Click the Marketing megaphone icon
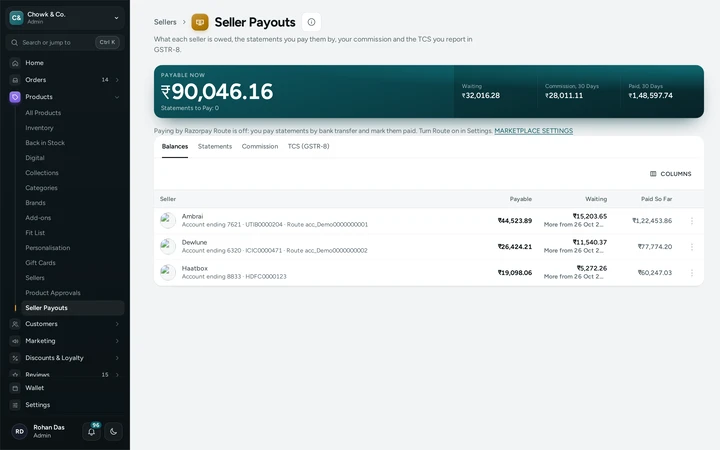Screen dimensions: 720x450 coord(15,341)
